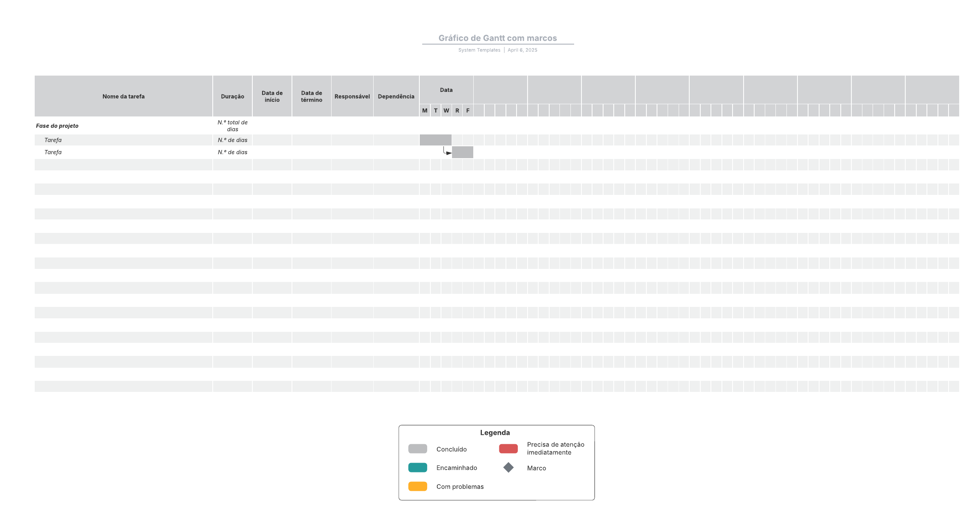Select the Duração column header

click(232, 96)
